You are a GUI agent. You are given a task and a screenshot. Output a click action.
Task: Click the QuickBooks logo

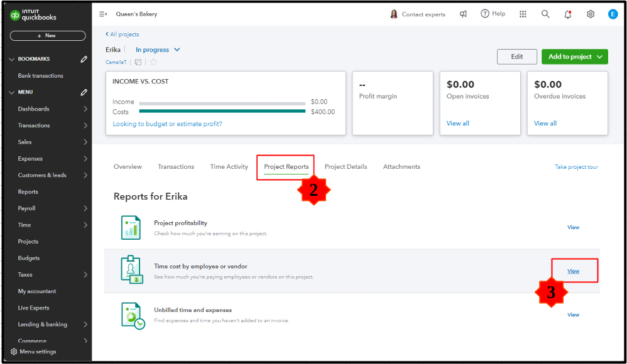(33, 15)
